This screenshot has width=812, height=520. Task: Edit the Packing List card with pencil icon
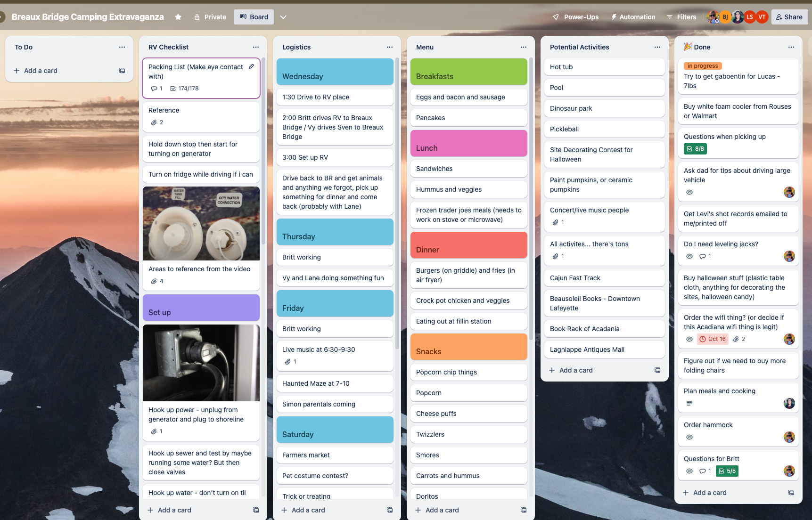[250, 66]
